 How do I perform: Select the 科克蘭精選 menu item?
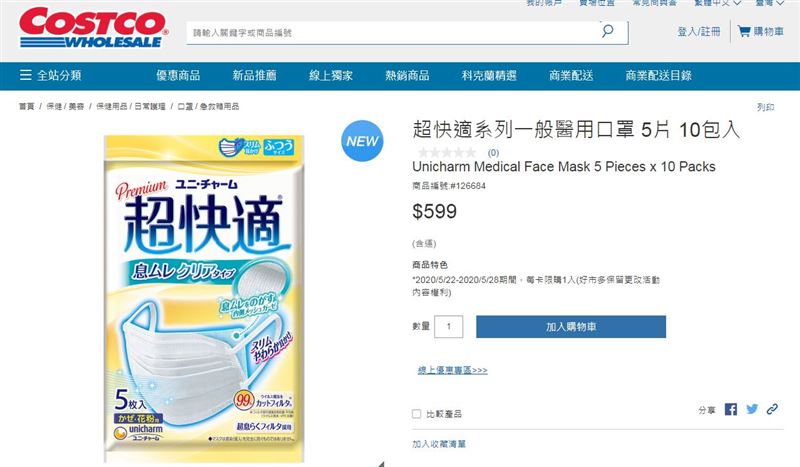pyautogui.click(x=489, y=76)
